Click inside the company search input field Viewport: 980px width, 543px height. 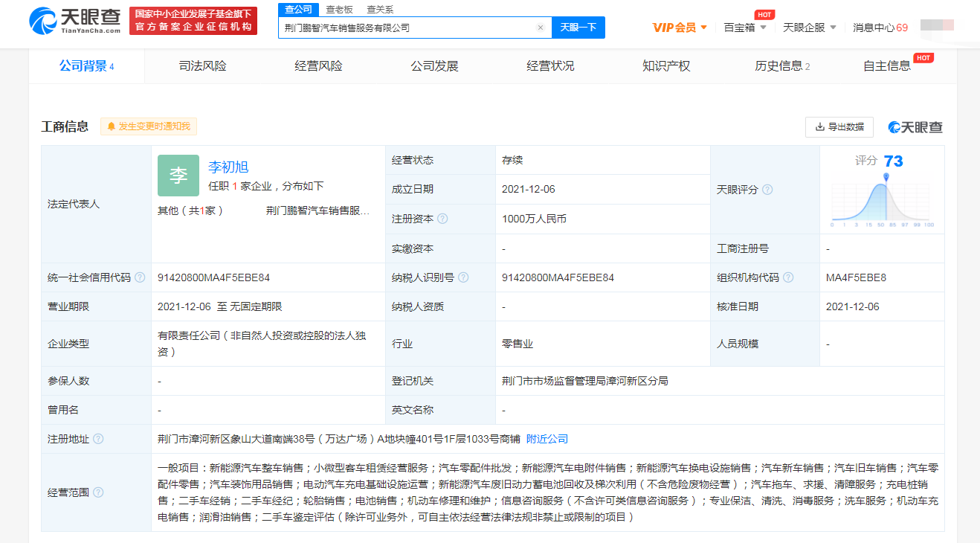click(x=409, y=27)
